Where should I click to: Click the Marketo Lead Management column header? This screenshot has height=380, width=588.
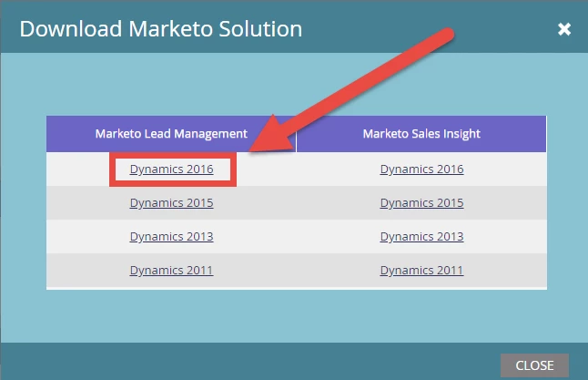coord(171,134)
